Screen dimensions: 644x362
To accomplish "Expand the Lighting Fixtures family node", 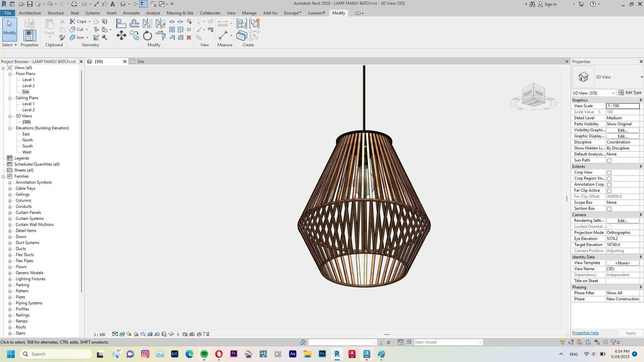I will (x=10, y=279).
